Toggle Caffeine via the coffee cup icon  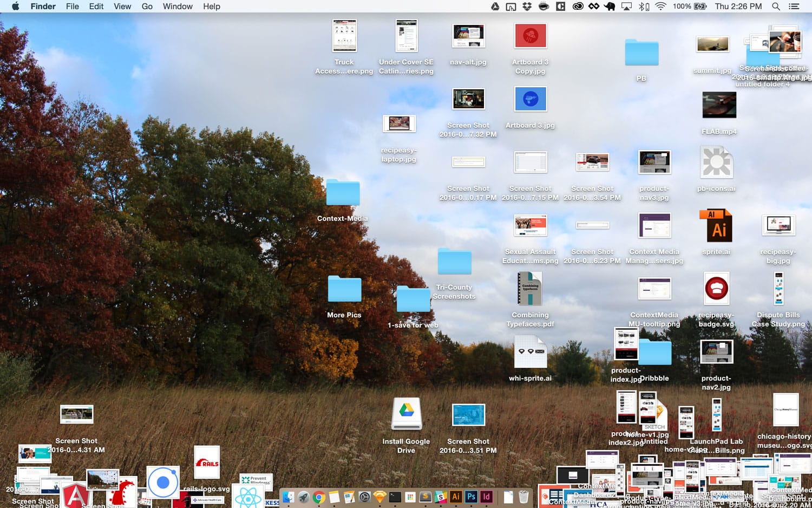pyautogui.click(x=543, y=6)
